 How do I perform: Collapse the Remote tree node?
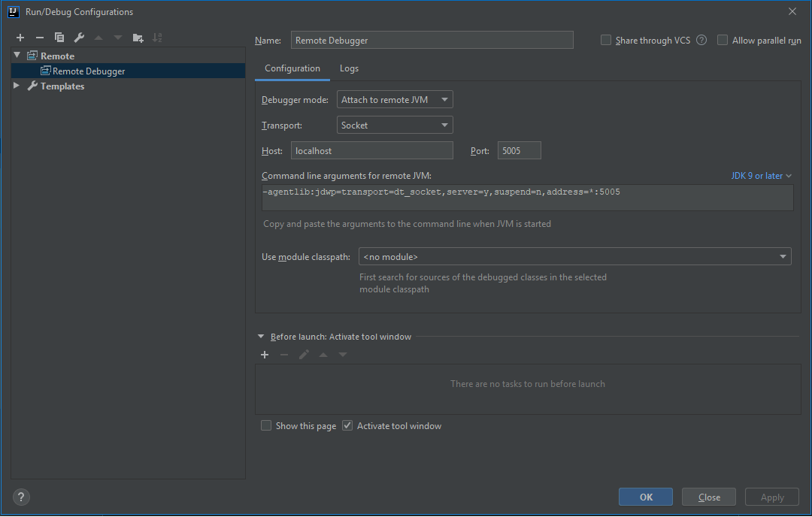point(17,55)
